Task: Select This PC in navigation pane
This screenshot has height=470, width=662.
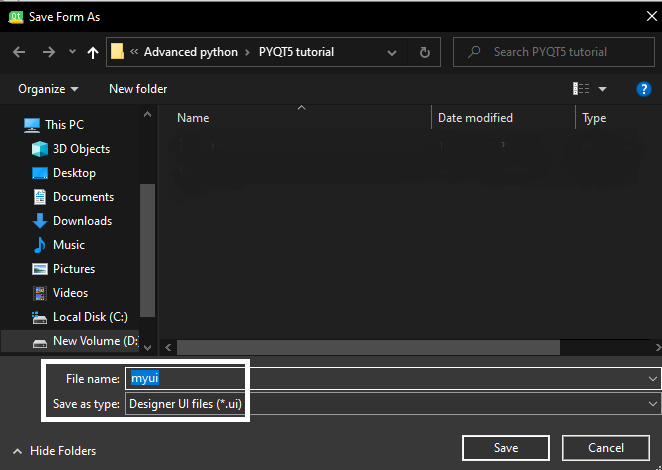Action: (64, 125)
